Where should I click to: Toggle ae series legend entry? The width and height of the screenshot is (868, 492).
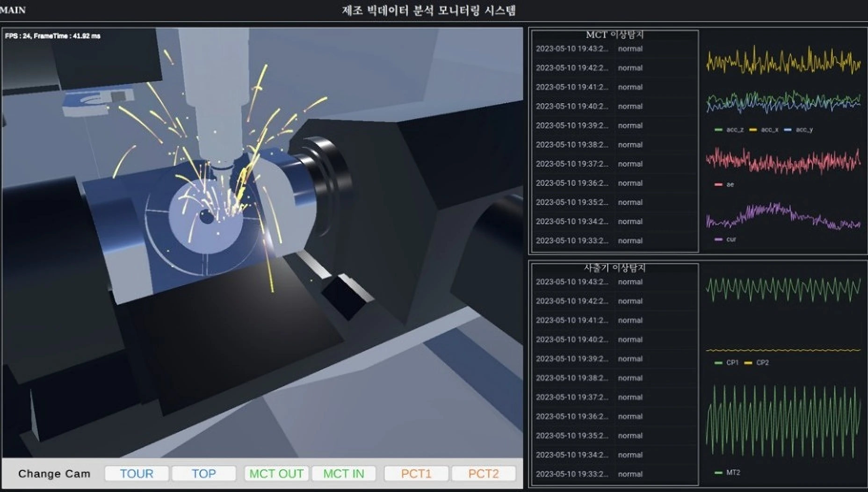pyautogui.click(x=724, y=184)
